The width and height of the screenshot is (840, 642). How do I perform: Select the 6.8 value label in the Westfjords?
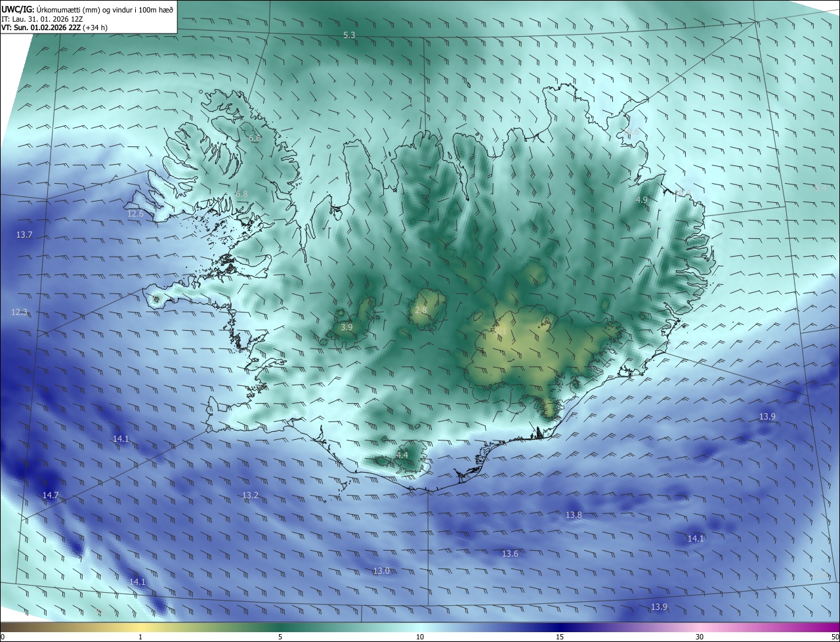[x=241, y=194]
